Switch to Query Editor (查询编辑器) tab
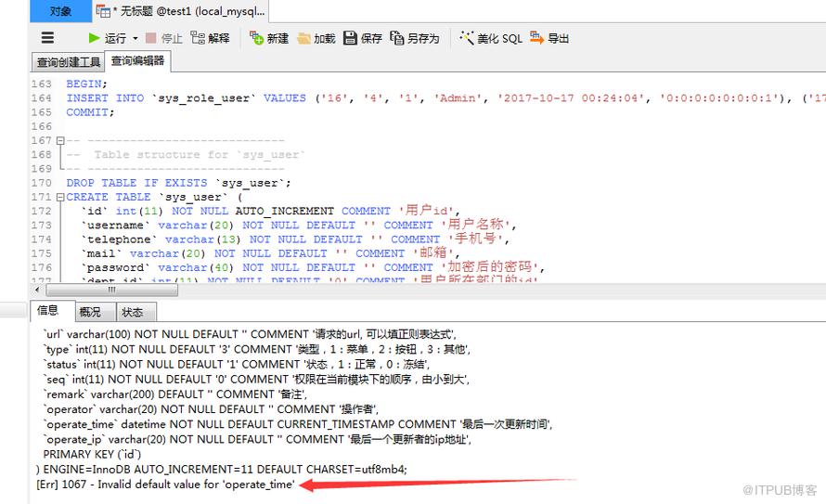The width and height of the screenshot is (826, 504). coord(137,61)
